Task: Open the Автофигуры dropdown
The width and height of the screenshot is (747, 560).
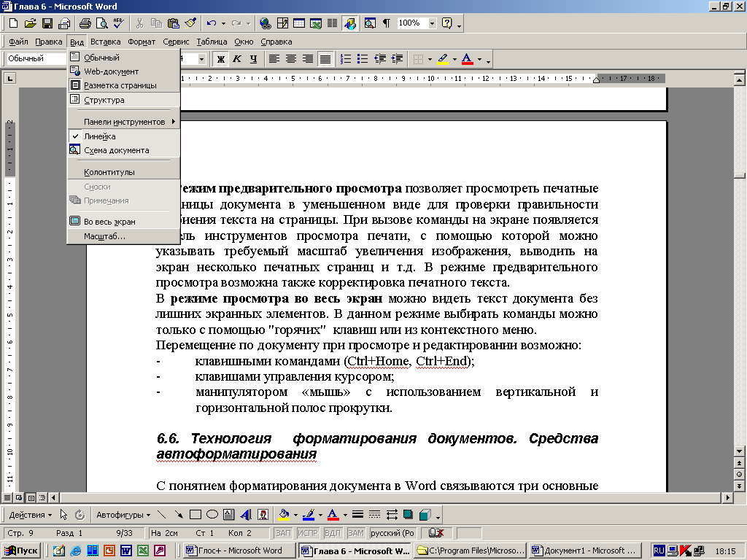Action: [x=123, y=515]
